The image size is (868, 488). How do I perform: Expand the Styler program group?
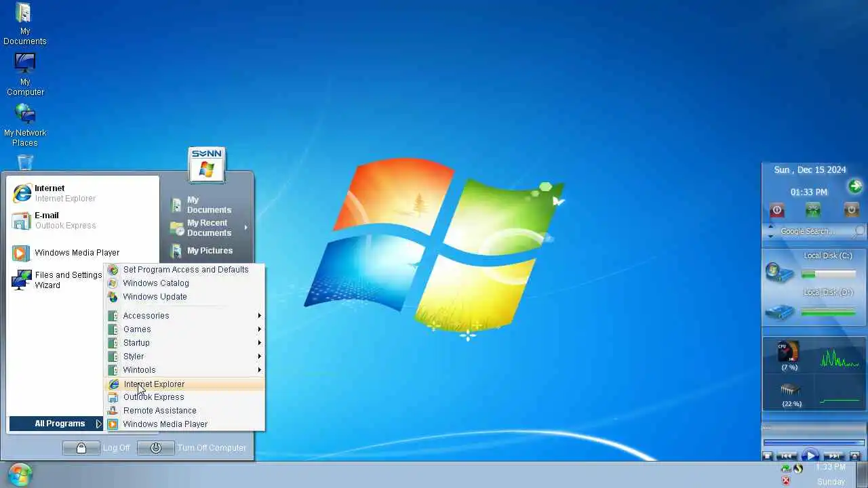pos(184,357)
